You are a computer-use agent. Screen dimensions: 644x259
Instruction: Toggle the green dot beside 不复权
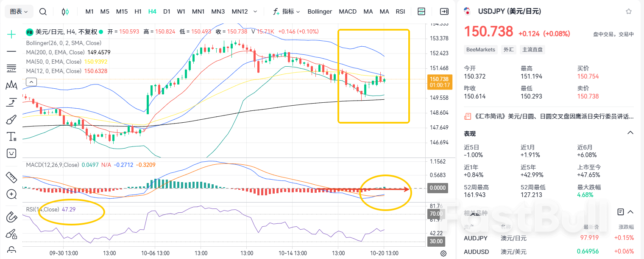point(101,31)
